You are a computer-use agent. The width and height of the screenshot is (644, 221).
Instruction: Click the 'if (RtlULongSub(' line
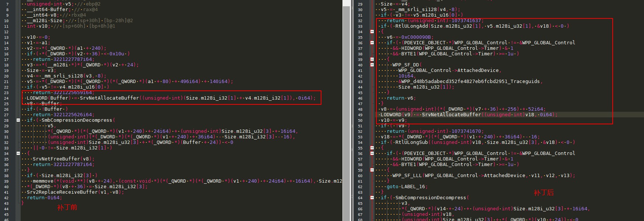pyautogui.click(x=478, y=142)
